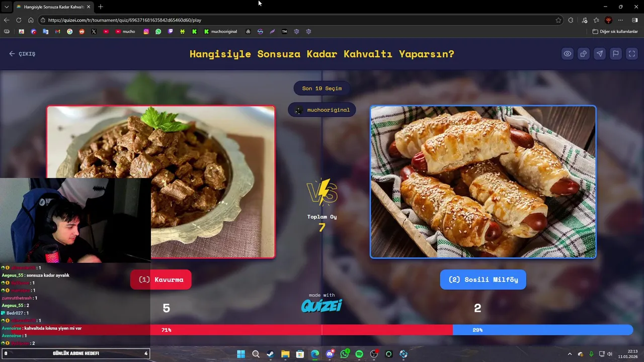The image size is (644, 362).
Task: Open the favorites list star icon
Action: (x=596, y=20)
